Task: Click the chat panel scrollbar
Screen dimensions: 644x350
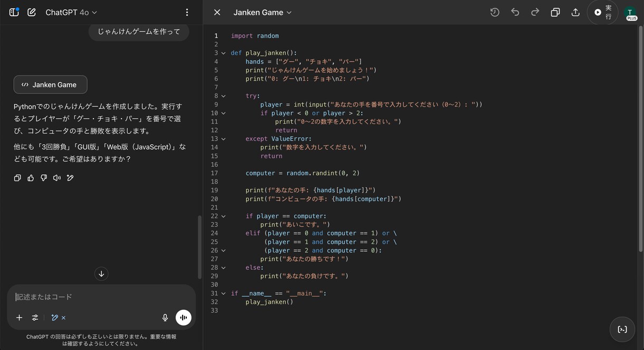Action: coord(200,247)
